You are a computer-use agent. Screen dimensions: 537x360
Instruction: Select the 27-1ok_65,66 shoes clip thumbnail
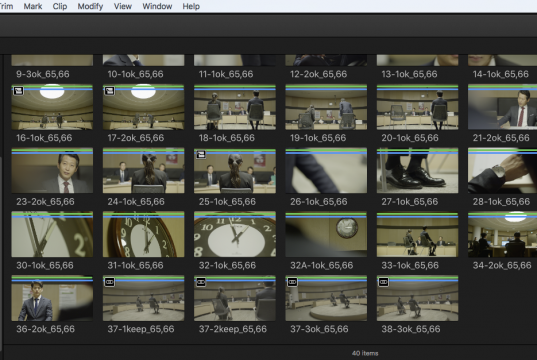click(417, 171)
